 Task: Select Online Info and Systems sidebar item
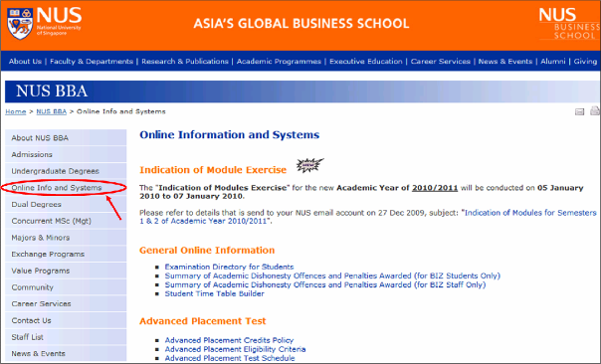[66, 188]
